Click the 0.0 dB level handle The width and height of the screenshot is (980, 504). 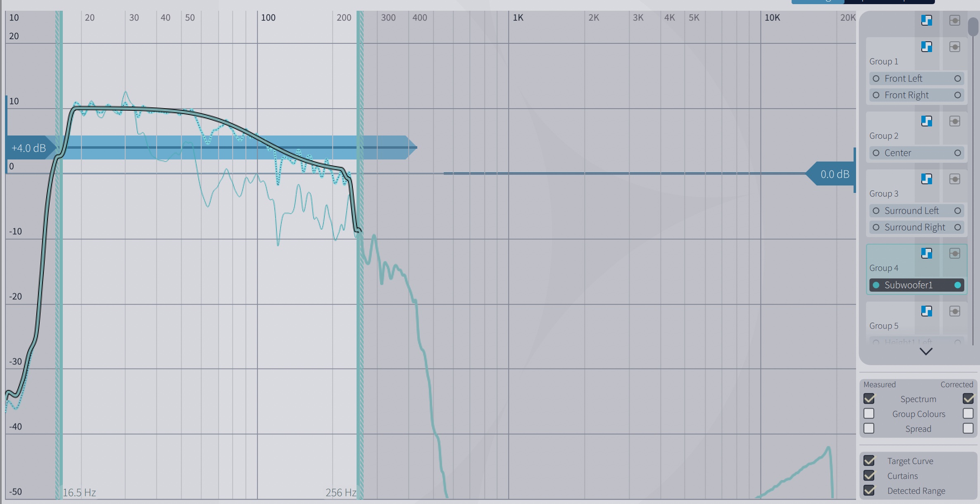coord(834,174)
